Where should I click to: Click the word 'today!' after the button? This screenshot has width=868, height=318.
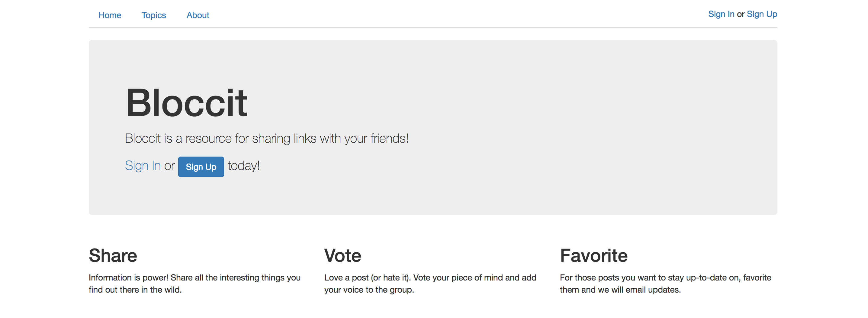click(244, 166)
